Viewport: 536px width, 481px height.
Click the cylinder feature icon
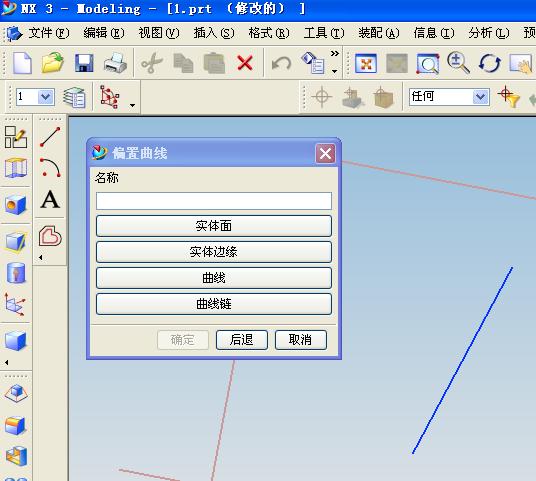pyautogui.click(x=15, y=273)
